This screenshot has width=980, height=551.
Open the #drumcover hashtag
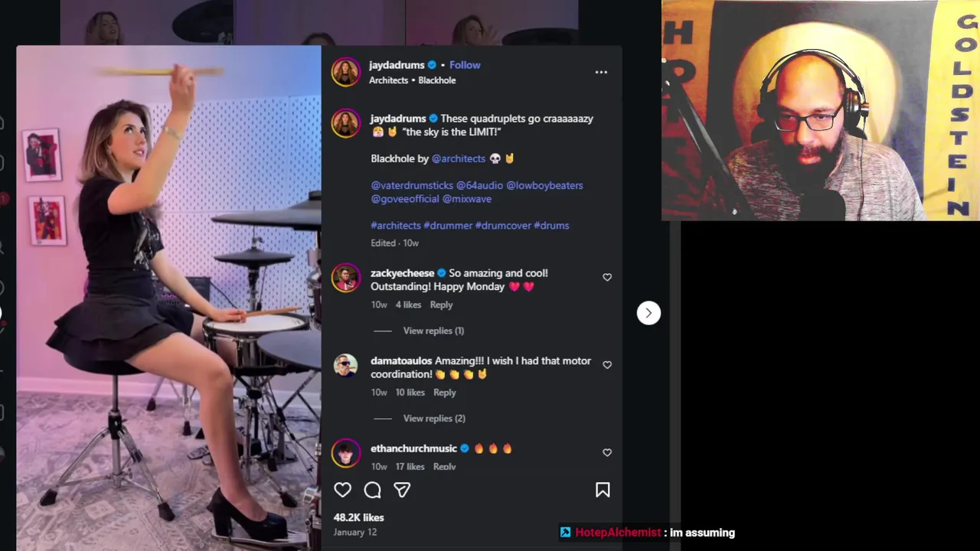[x=503, y=226]
